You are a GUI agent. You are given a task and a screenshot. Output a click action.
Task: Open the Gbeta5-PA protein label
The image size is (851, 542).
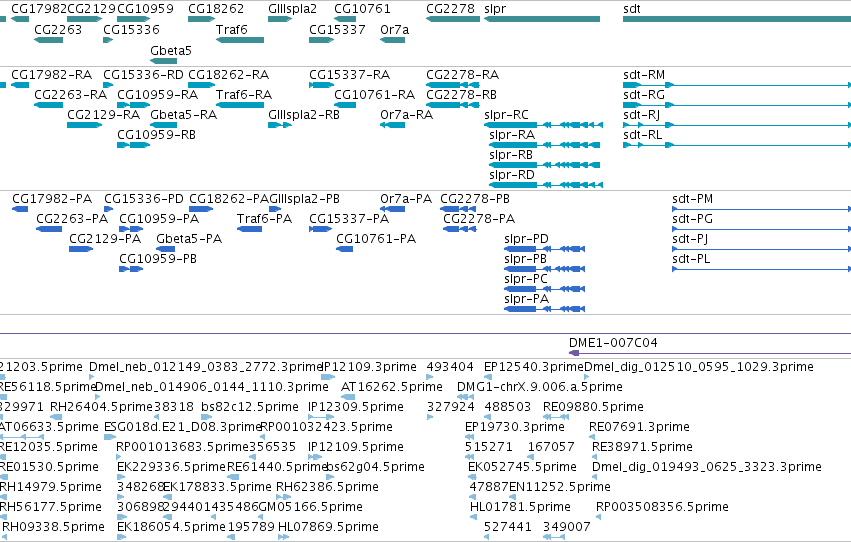(x=189, y=239)
